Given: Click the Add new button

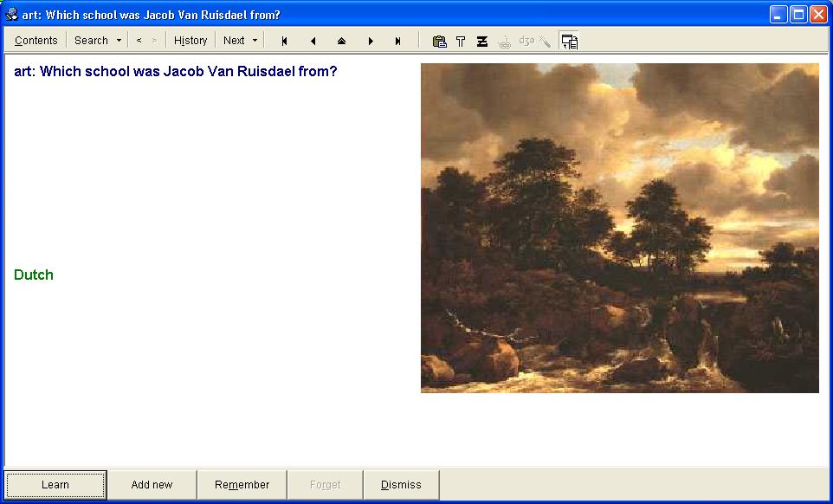Looking at the screenshot, I should [x=152, y=485].
